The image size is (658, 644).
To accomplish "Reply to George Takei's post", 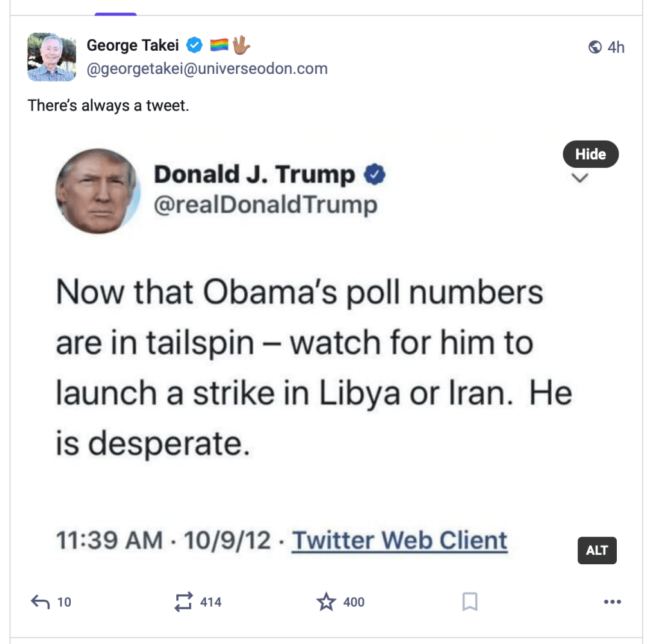I will tap(41, 602).
